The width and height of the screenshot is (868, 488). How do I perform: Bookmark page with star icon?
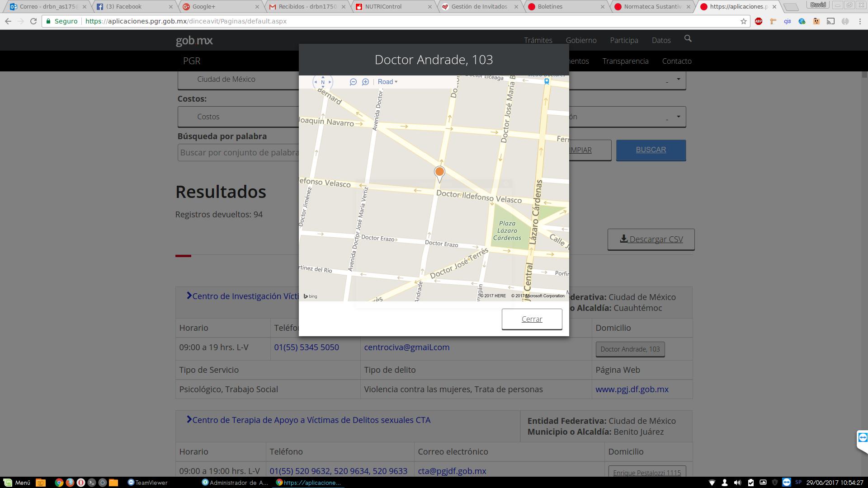(743, 21)
